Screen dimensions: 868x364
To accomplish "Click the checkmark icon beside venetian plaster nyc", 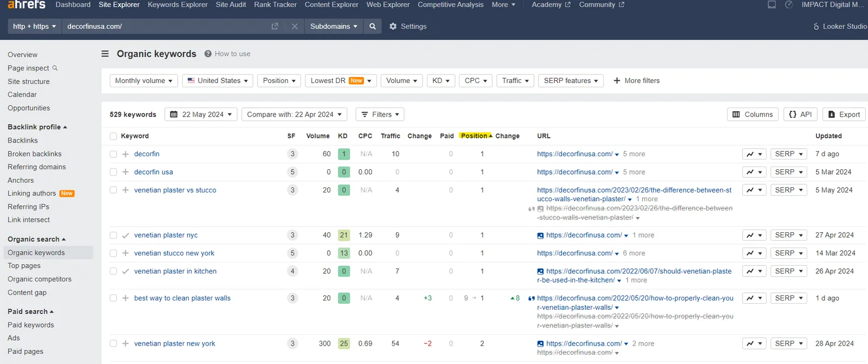I will pos(125,235).
